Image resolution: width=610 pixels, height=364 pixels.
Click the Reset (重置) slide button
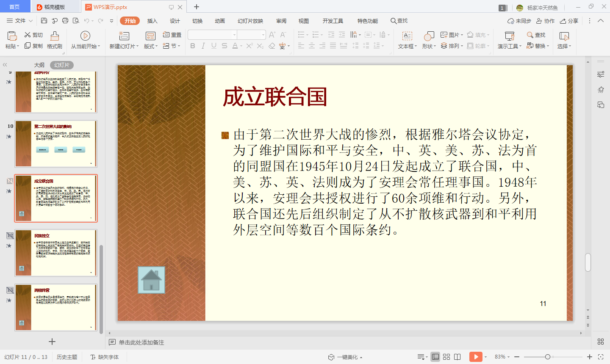point(172,35)
